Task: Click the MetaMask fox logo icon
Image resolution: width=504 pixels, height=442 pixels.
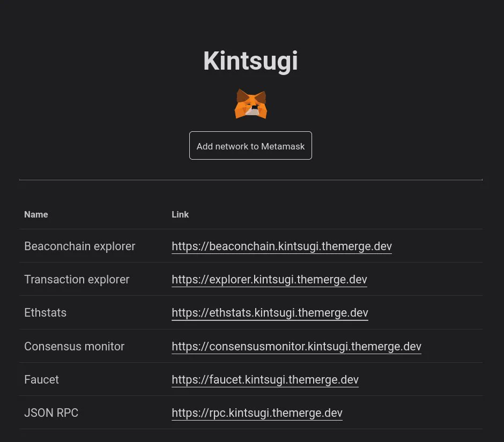Action: (251, 104)
